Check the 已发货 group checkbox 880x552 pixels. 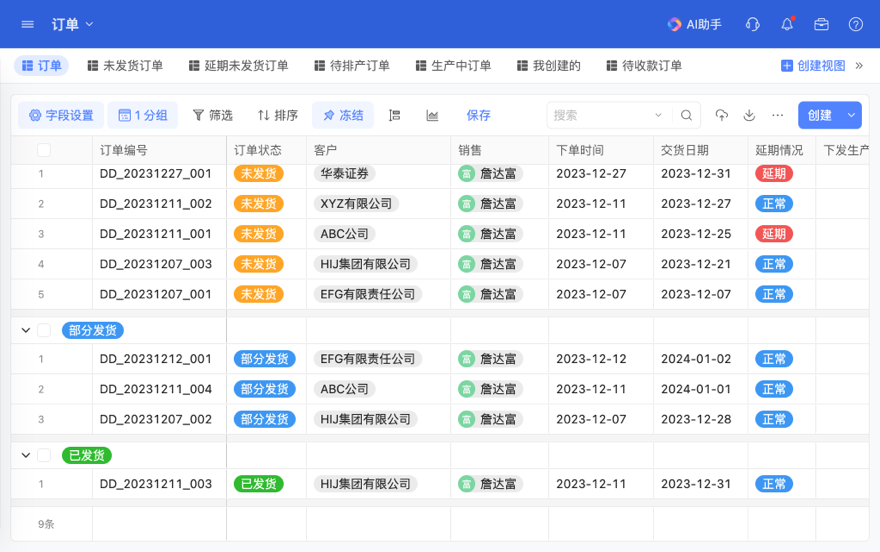(44, 456)
